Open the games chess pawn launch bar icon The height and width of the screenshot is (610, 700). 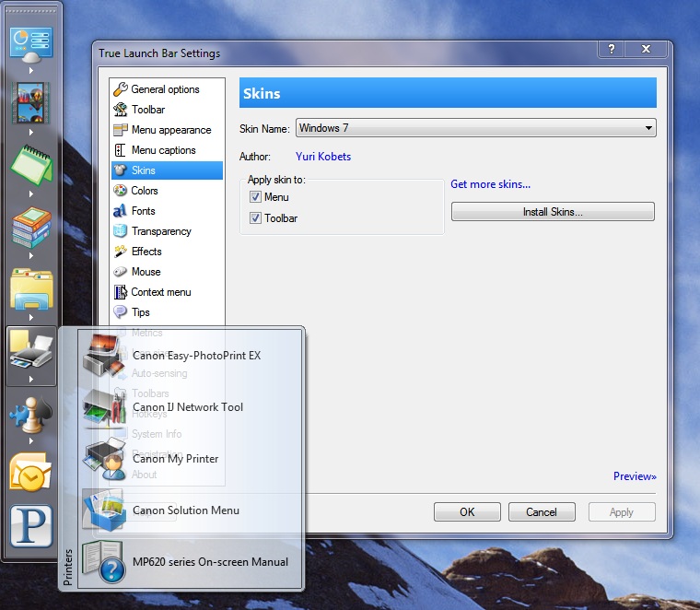pyautogui.click(x=31, y=415)
